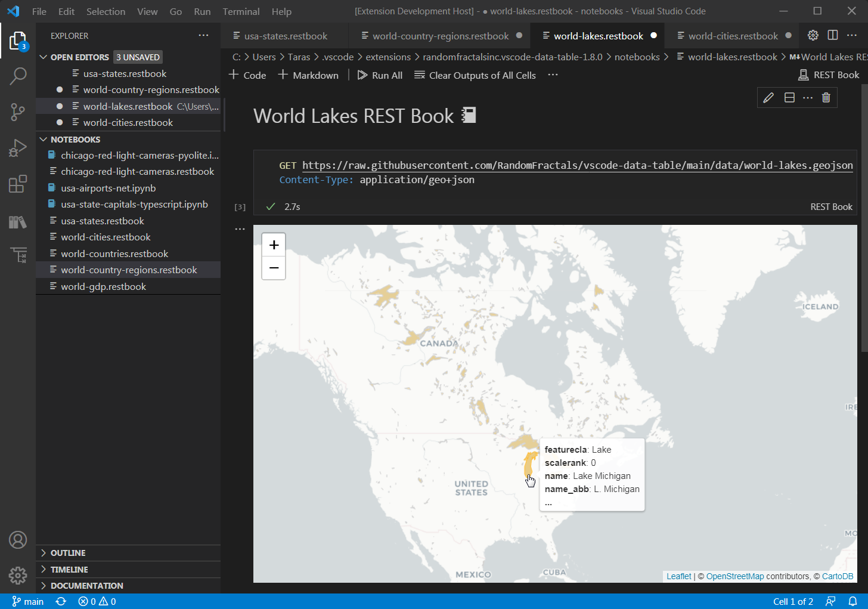Open the Run and Debug view
This screenshot has height=609, width=868.
pos(18,148)
